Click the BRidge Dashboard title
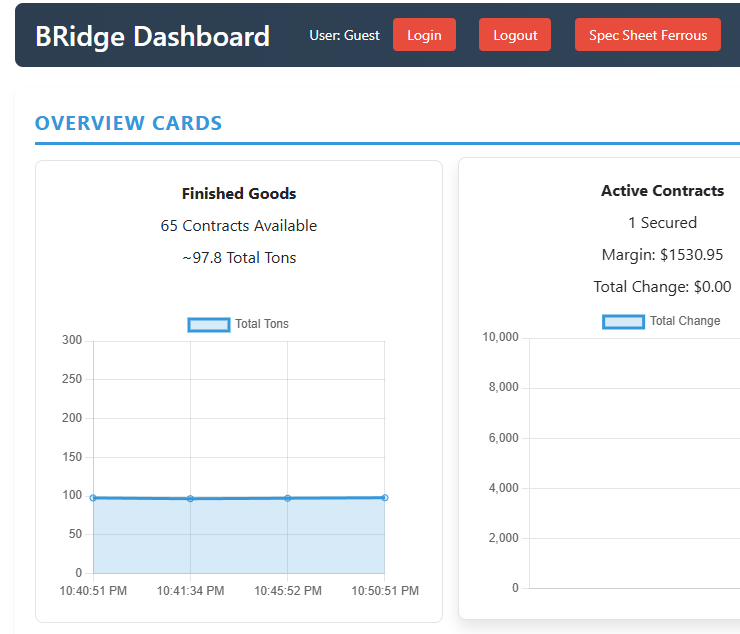The width and height of the screenshot is (740, 634). point(152,36)
